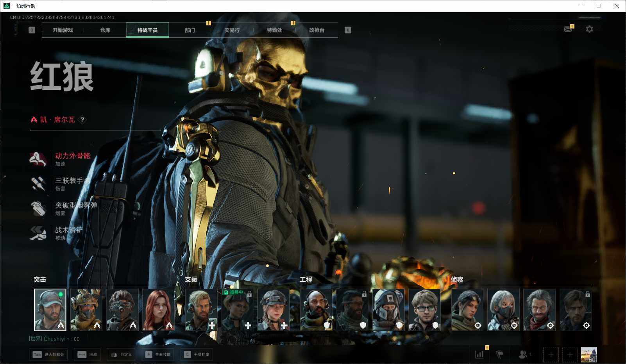Select the 特战干员 tab
The height and width of the screenshot is (364, 626).
(147, 30)
